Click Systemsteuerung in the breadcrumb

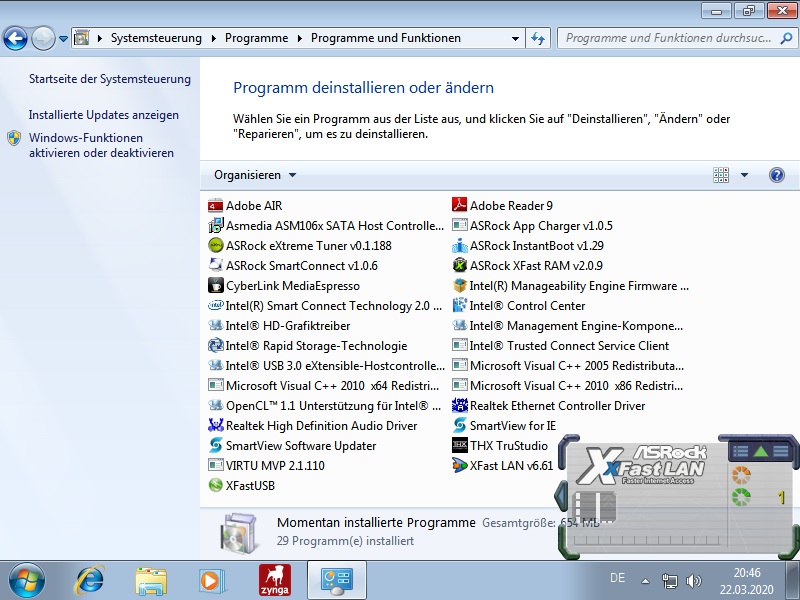pyautogui.click(x=156, y=38)
